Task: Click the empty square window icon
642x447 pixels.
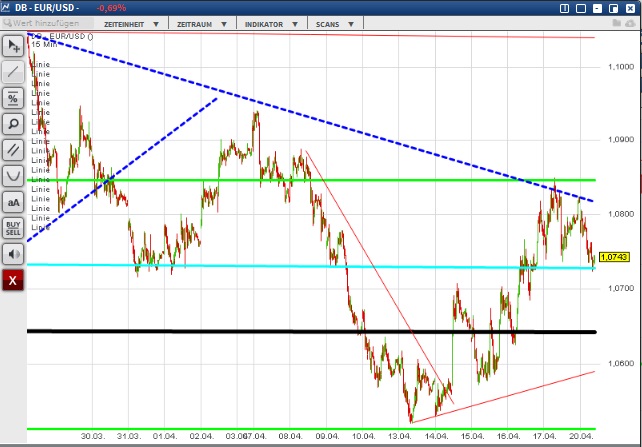Action: pos(581,8)
